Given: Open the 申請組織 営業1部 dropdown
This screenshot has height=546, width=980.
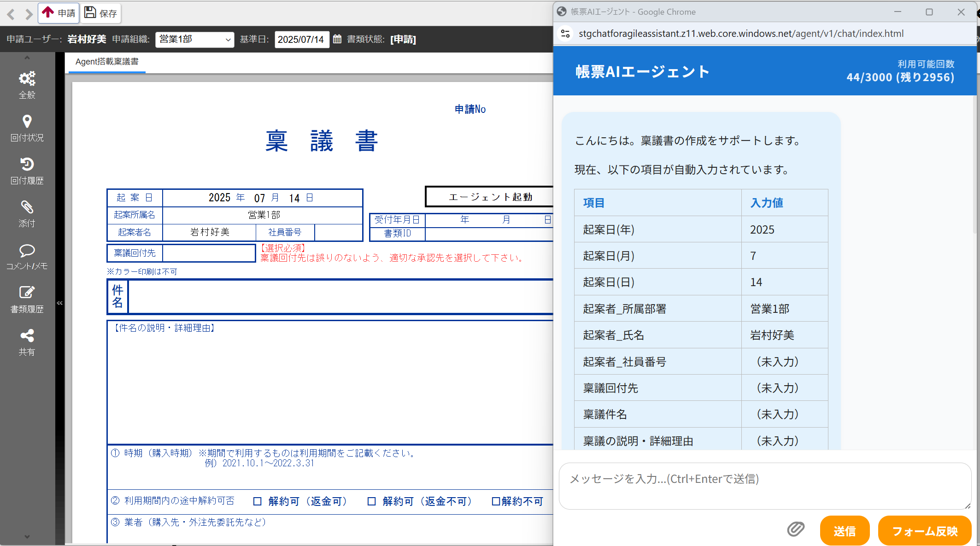Looking at the screenshot, I should tap(194, 39).
